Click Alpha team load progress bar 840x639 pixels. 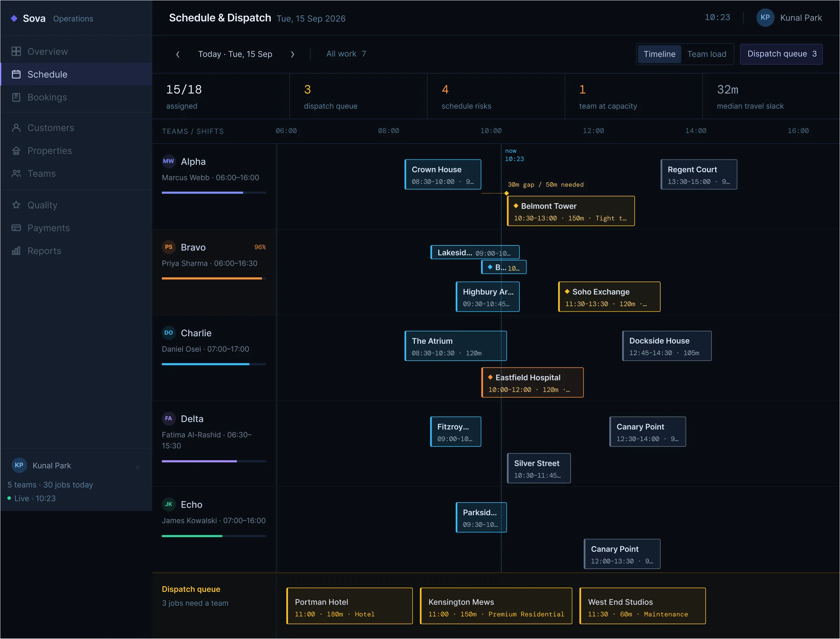[x=214, y=193]
